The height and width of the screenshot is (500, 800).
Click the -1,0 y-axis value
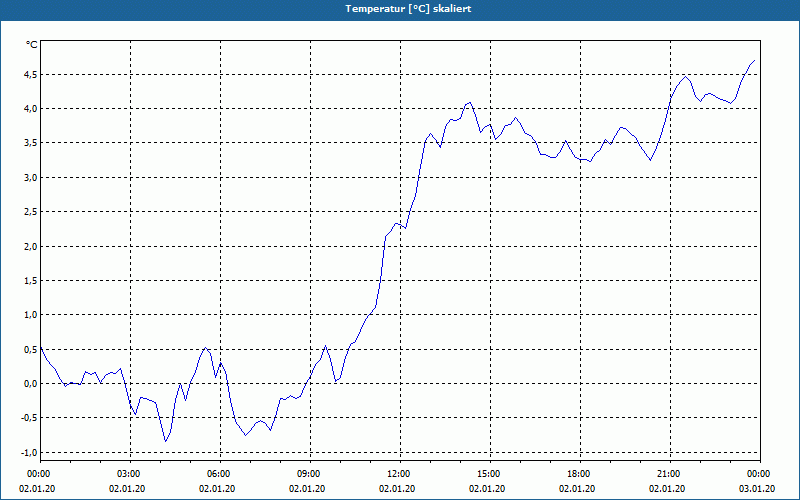[x=30, y=453]
